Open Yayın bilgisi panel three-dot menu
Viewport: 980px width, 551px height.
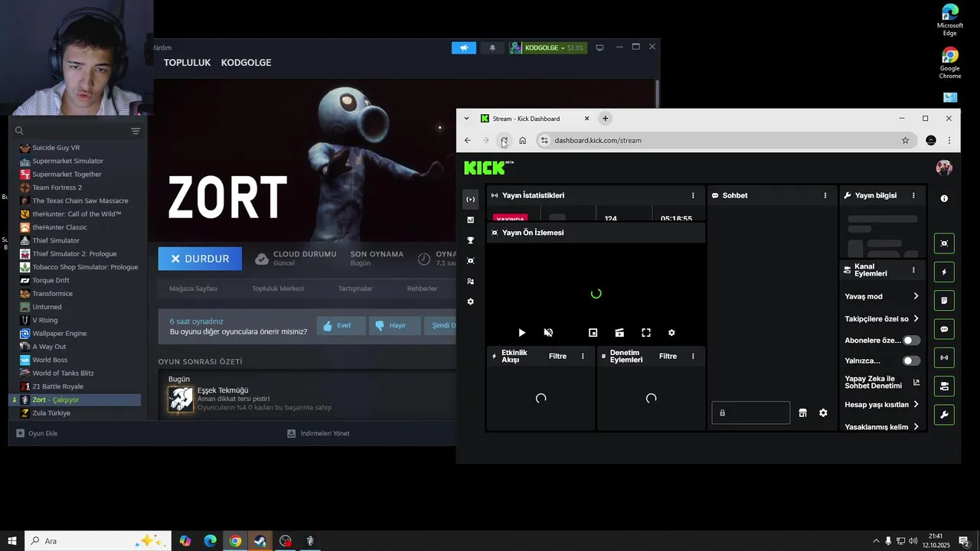pos(913,196)
